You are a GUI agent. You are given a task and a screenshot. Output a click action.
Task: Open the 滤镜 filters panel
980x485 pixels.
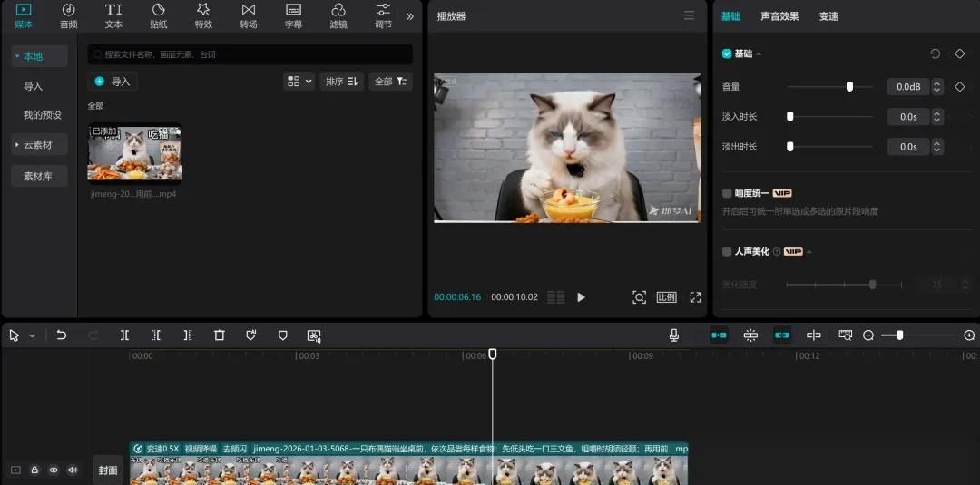338,15
